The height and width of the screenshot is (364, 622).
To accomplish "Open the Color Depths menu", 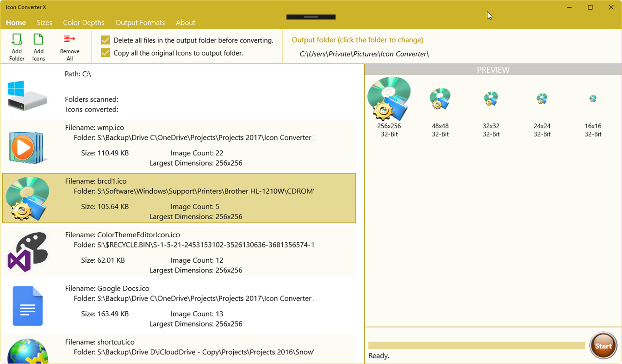I will [83, 22].
